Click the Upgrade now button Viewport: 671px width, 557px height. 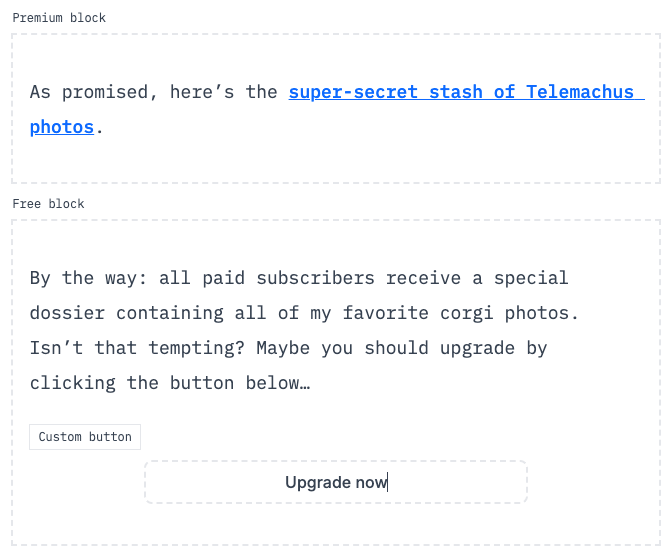[336, 482]
